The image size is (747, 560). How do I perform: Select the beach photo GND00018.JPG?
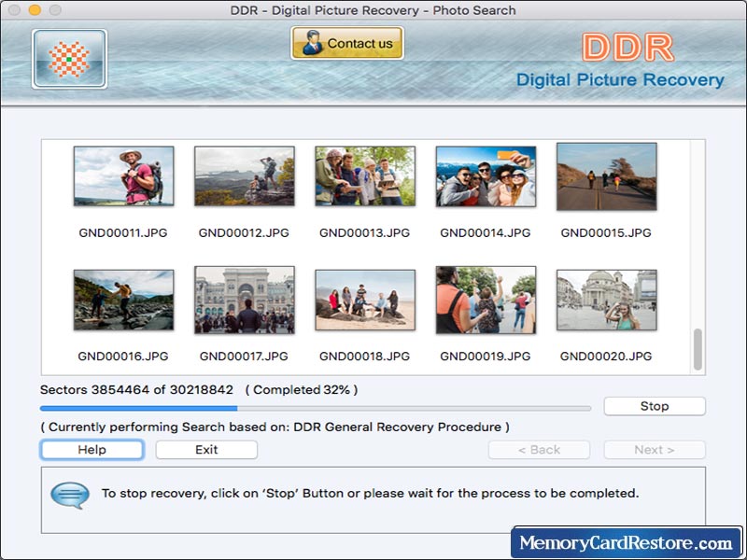(364, 301)
